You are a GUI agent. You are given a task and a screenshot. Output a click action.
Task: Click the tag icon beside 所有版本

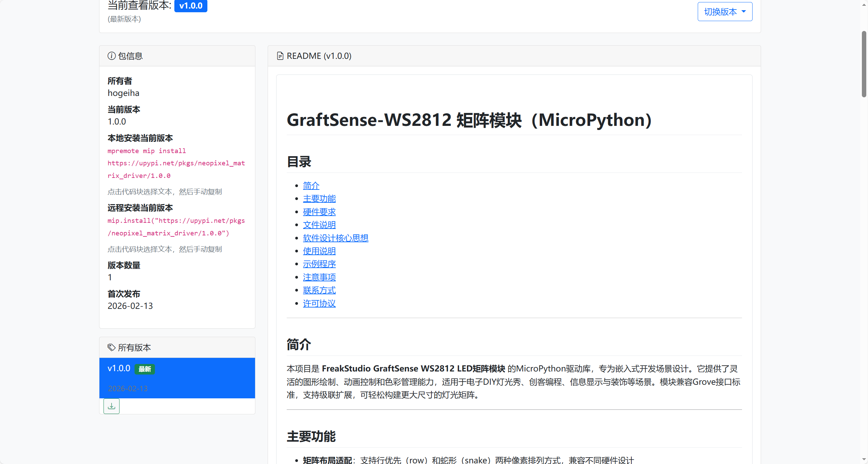[111, 347]
